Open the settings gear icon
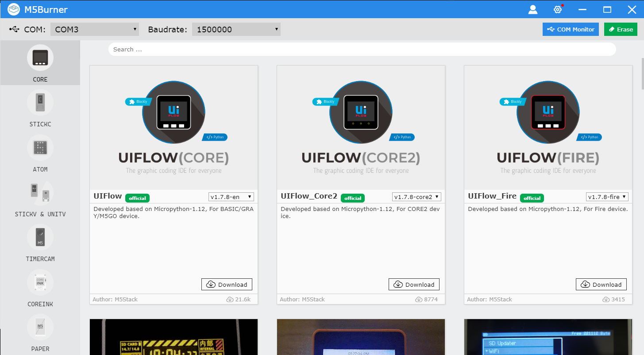The height and width of the screenshot is (355, 644). [x=558, y=9]
